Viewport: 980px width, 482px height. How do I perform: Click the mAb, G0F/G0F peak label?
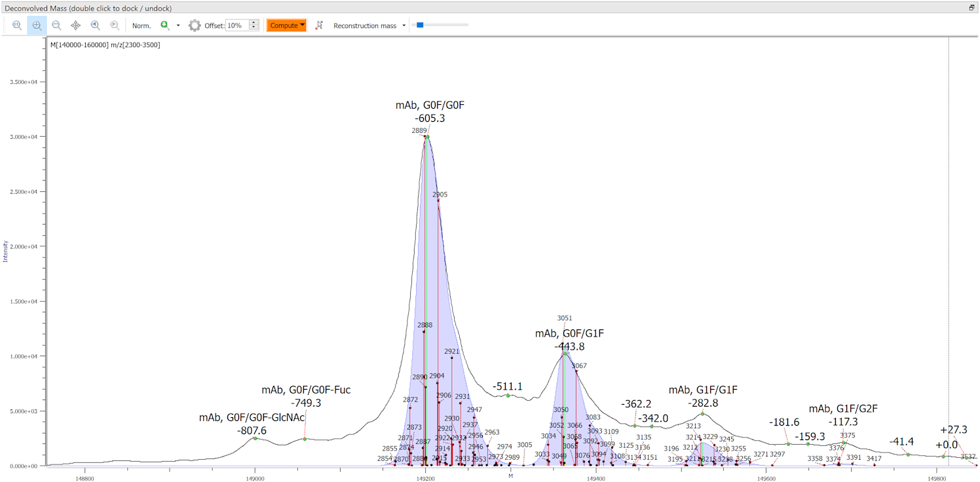tap(430, 105)
